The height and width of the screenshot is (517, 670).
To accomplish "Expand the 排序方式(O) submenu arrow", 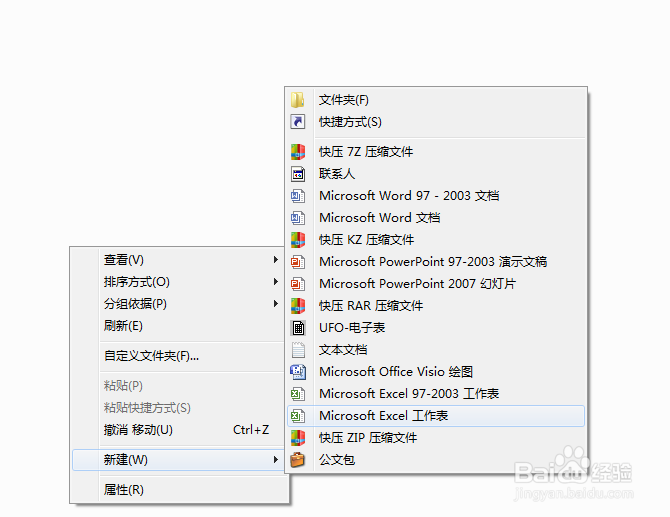I will [276, 282].
